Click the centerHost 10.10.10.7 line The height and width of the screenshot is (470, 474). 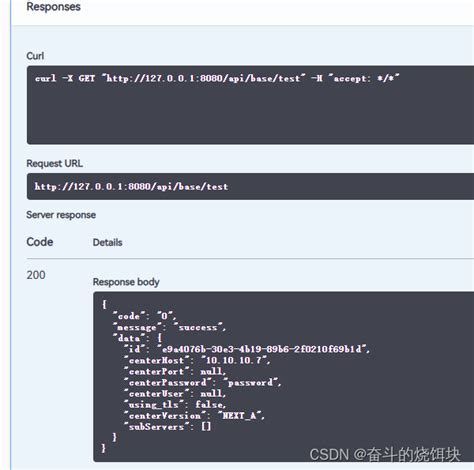pos(197,360)
